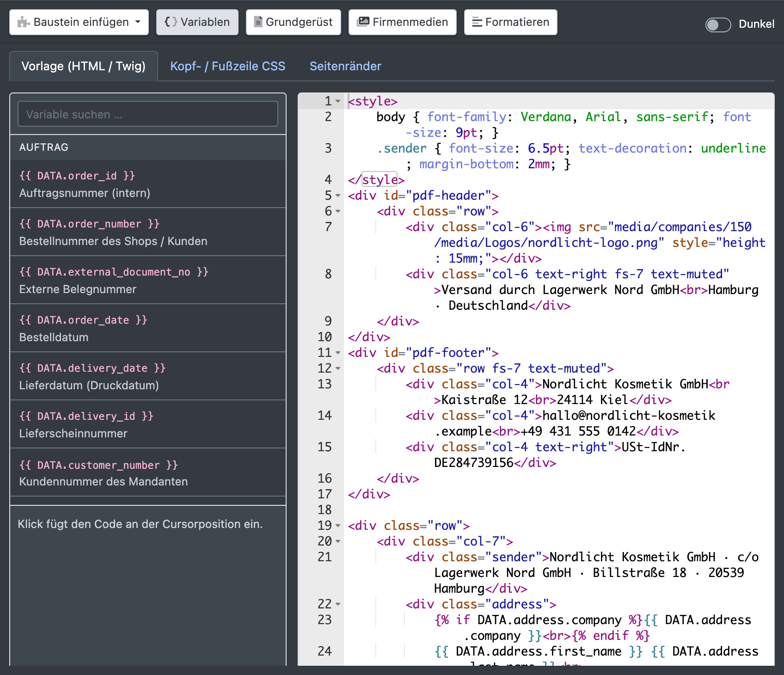The width and height of the screenshot is (784, 675).
Task: Select the Vorlage (HTML / Twig) tab
Action: [84, 66]
